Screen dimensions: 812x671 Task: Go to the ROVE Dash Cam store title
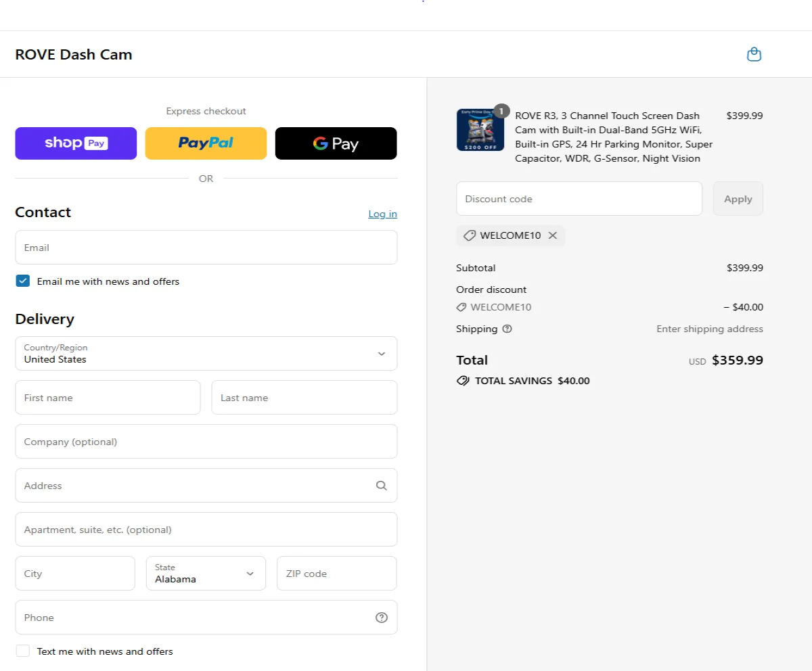tap(74, 55)
